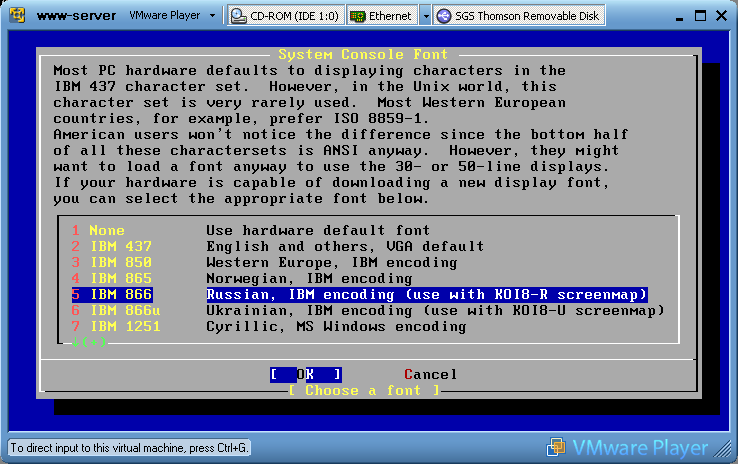This screenshot has width=738, height=464.
Task: Click the 'Western Europe, IBM encoding' description
Action: pyautogui.click(x=331, y=263)
